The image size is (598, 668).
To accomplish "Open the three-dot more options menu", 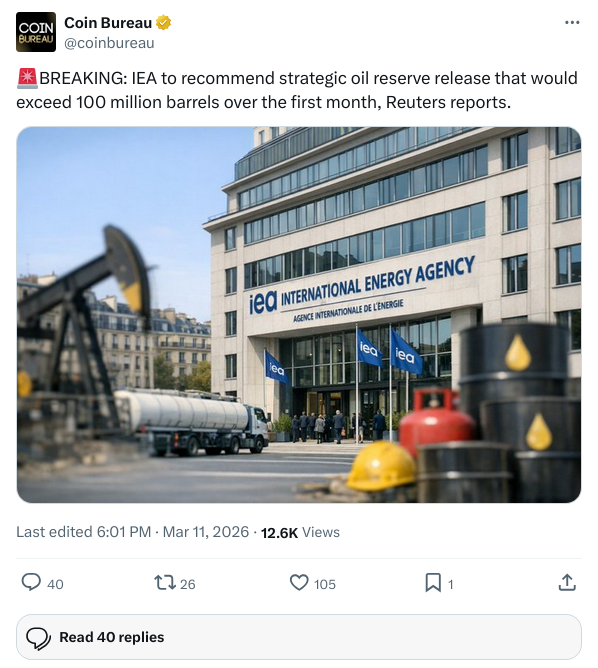I will [x=572, y=23].
